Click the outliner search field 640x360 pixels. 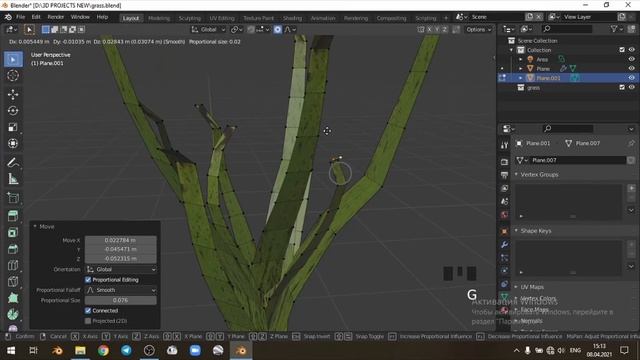pos(567,29)
